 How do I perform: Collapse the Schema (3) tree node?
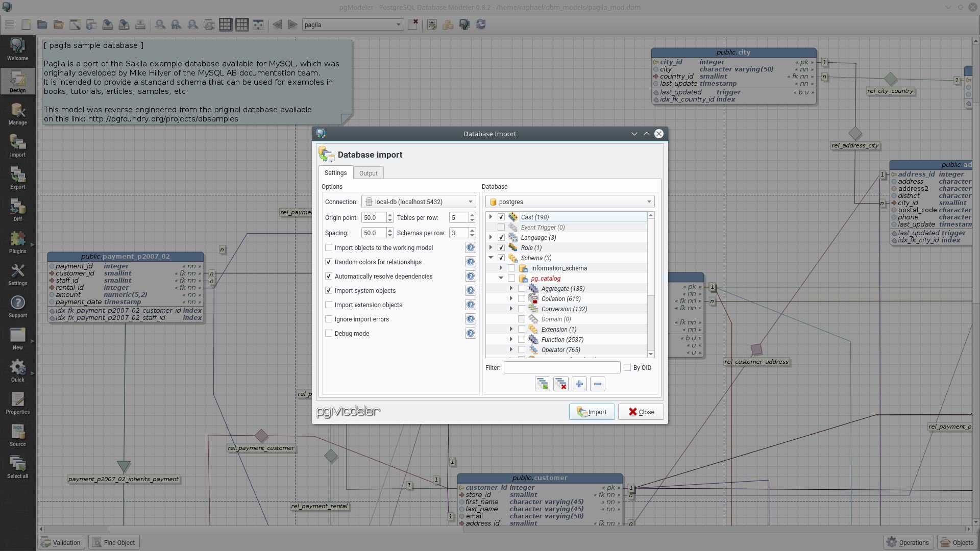click(491, 258)
